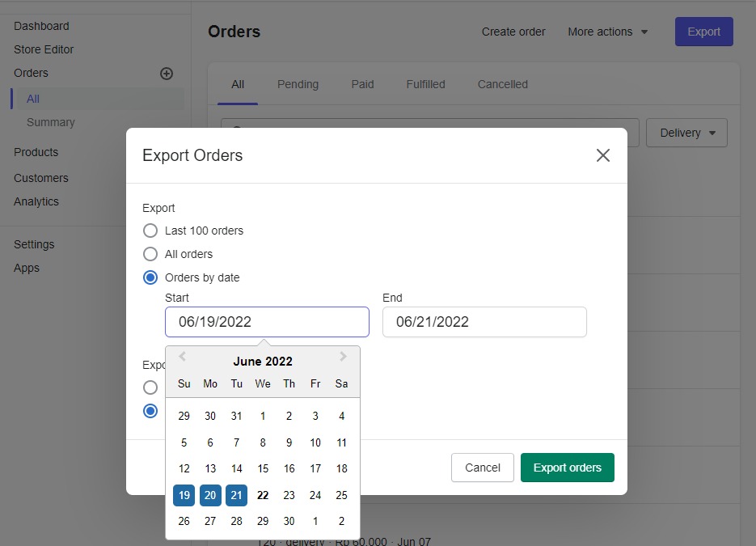Choose June 9 in the date picker
Viewport: 756px width, 546px height.
click(x=289, y=442)
